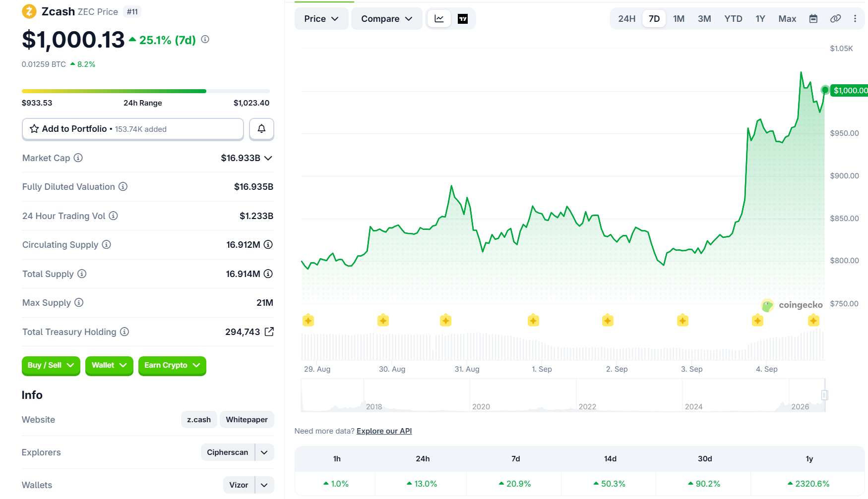Screen dimensions: 868x499
Task: Click news marker icon near 4. Sep
Action: click(x=757, y=320)
